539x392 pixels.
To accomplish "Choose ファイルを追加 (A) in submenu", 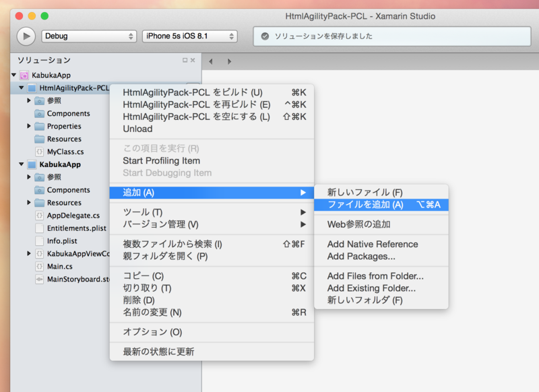I will tap(381, 205).
